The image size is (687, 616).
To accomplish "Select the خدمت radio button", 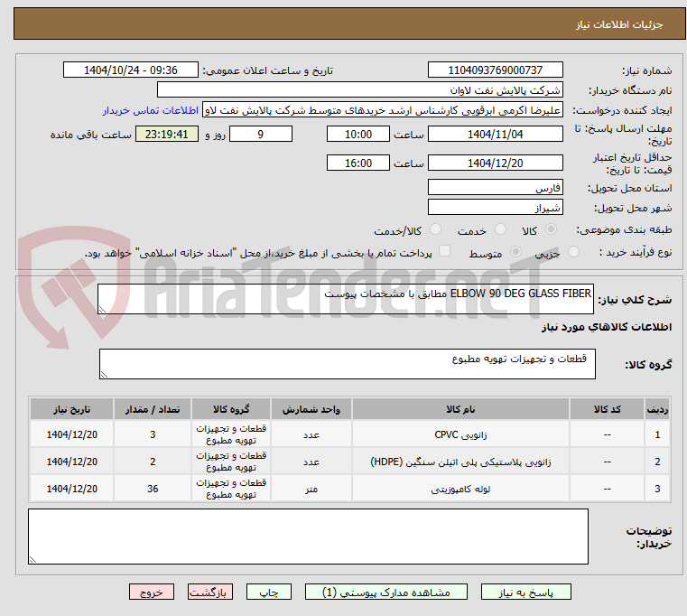I will [x=500, y=229].
